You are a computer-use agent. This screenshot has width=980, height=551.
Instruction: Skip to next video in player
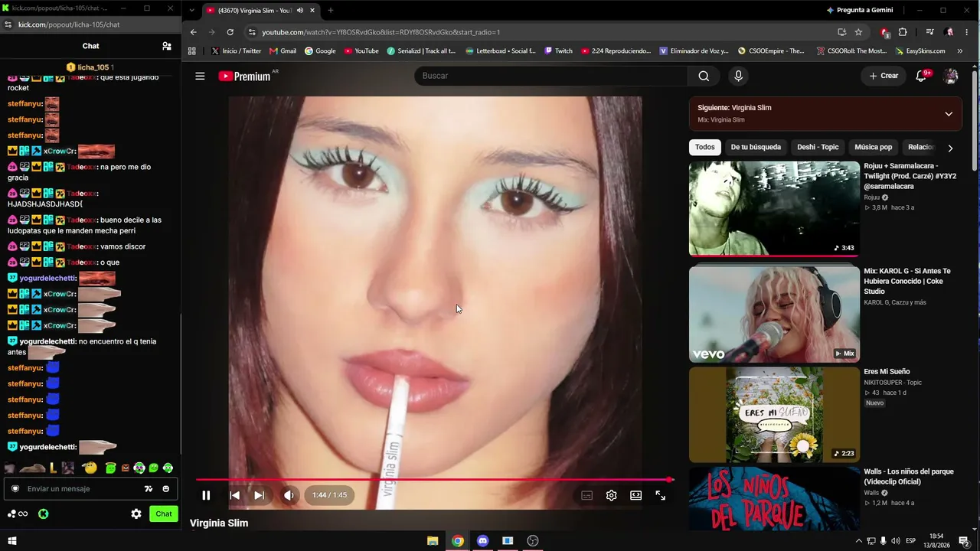[259, 495]
